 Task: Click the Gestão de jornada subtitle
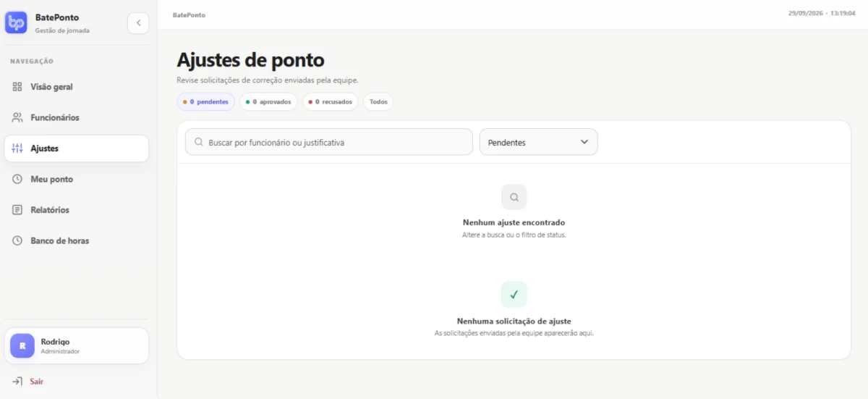click(63, 30)
